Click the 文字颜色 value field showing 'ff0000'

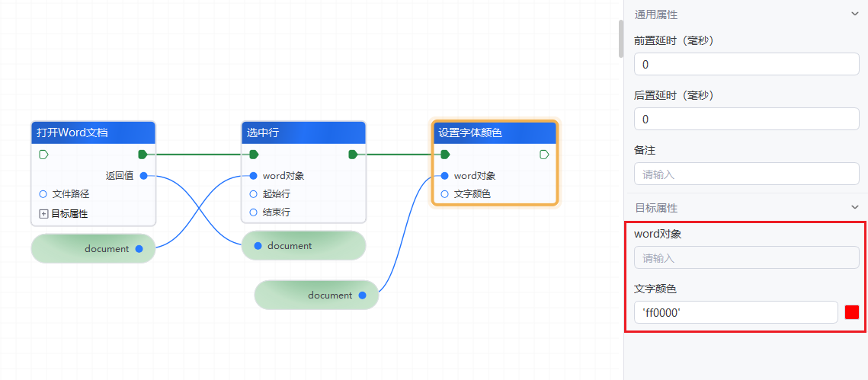735,312
